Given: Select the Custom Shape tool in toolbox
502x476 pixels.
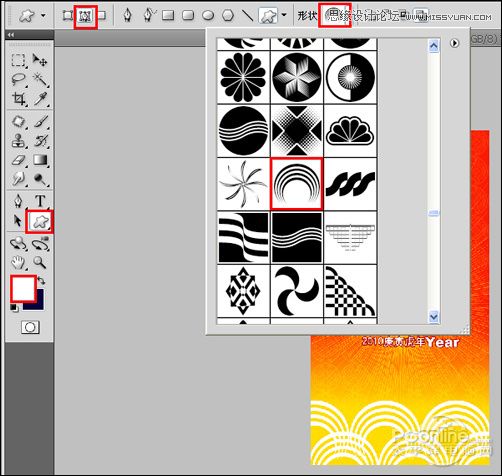Looking at the screenshot, I should [40, 221].
